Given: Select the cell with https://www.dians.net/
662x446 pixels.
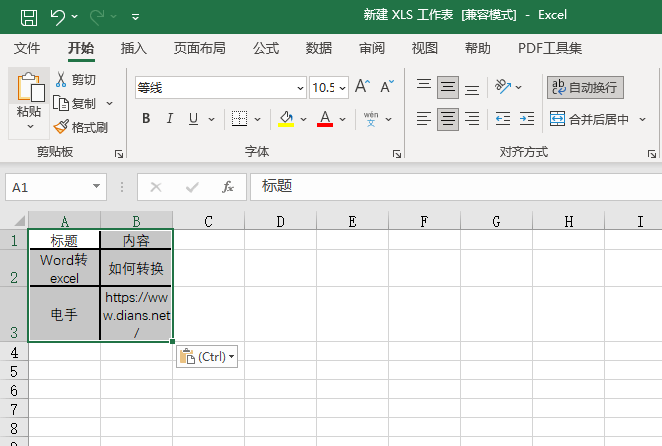Looking at the screenshot, I should tap(136, 314).
